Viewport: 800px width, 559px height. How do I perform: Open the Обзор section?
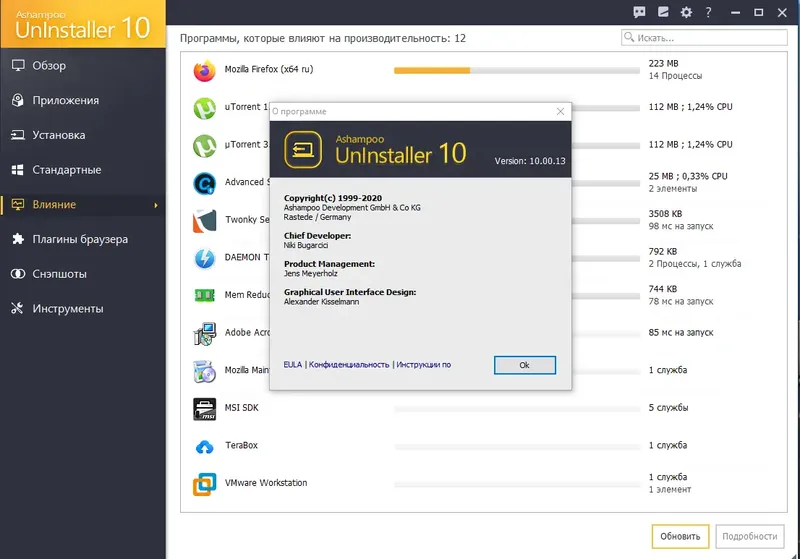tap(83, 65)
